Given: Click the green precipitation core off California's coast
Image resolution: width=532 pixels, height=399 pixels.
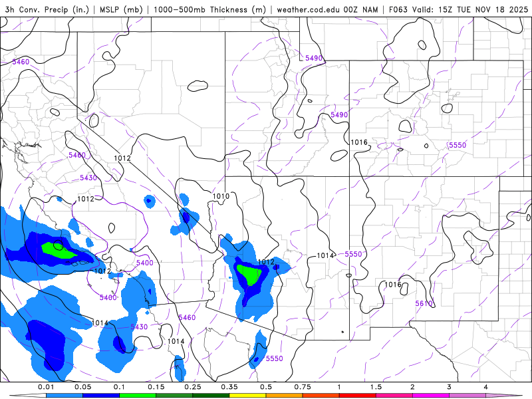Looking at the screenshot, I should 58,251.
